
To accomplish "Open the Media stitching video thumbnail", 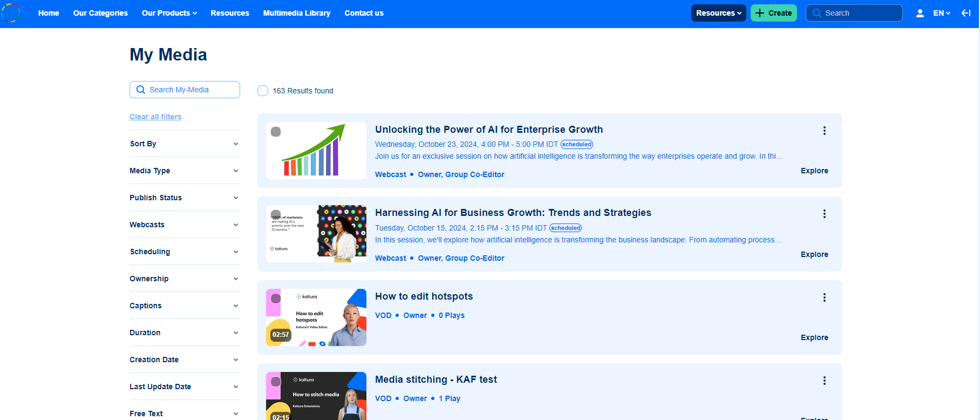I will pos(316,396).
